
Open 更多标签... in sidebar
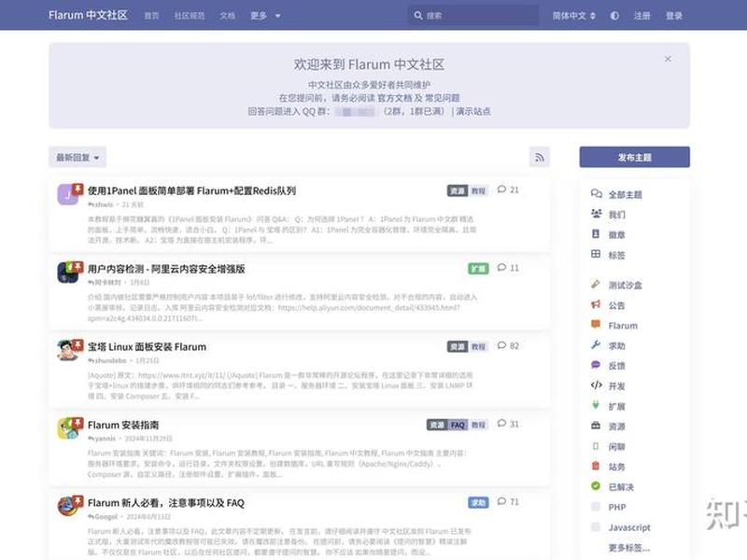click(x=629, y=548)
